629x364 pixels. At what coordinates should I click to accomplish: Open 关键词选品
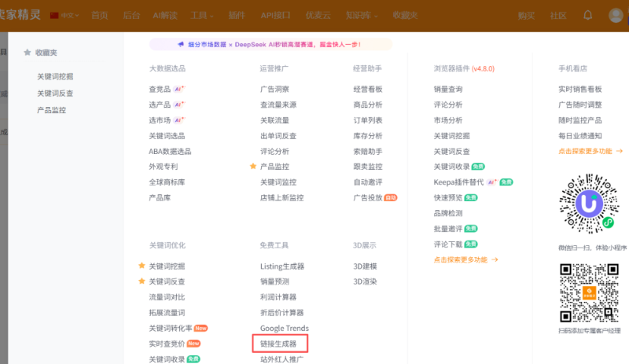click(167, 136)
